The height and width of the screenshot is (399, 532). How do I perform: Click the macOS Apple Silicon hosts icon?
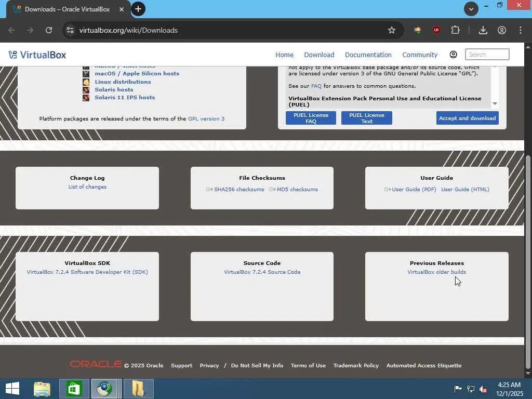coord(86,74)
